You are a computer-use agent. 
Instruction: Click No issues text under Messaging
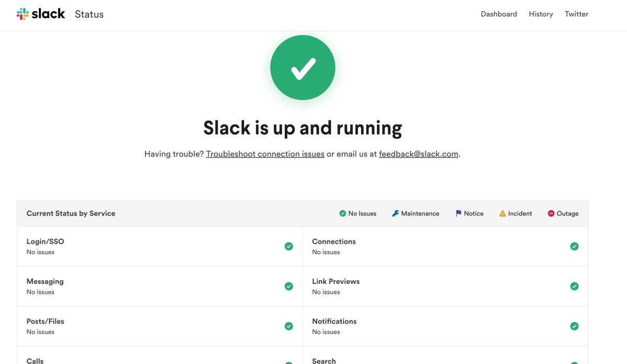[x=40, y=292]
